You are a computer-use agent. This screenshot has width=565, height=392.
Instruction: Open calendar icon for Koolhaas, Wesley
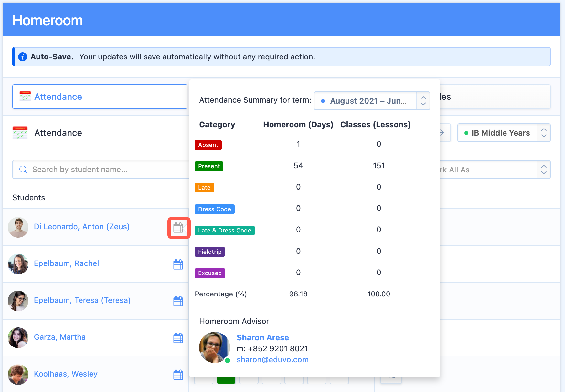pyautogui.click(x=178, y=375)
